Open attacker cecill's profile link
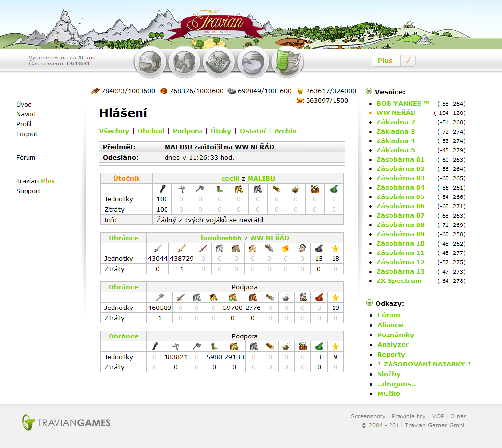This screenshot has width=502, height=448. click(230, 179)
